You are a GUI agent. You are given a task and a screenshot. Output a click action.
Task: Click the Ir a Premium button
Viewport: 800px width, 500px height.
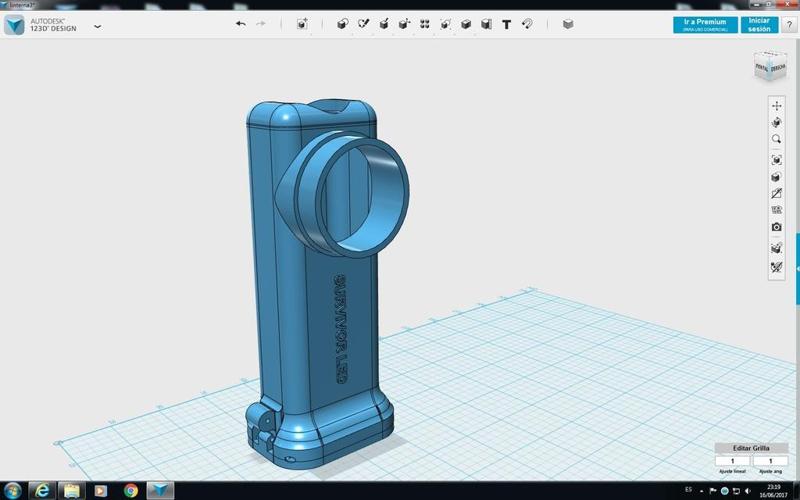705,24
